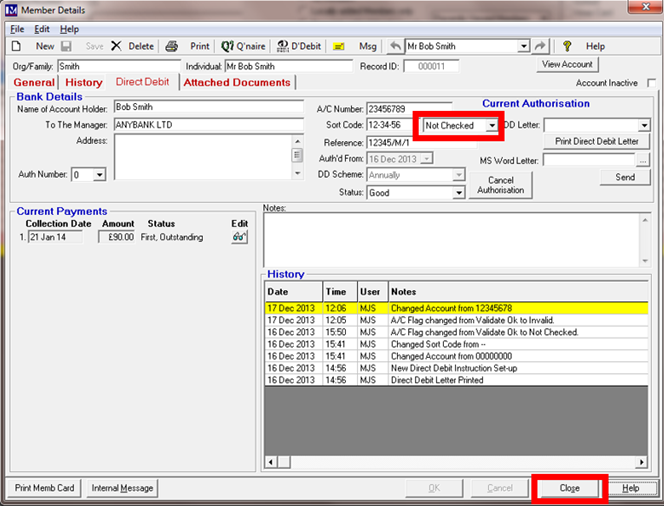The image size is (664, 506).
Task: Click the A/C Number field
Action: [409, 109]
